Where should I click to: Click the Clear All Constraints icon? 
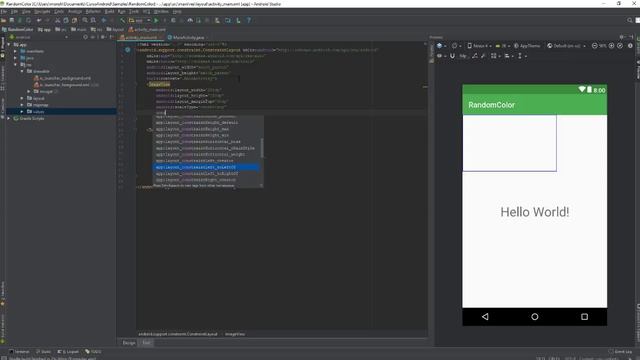click(474, 56)
